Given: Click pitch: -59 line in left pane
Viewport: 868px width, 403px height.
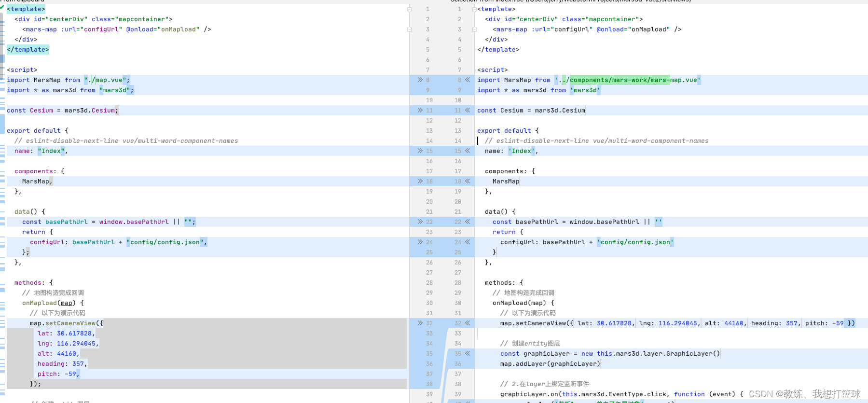Looking at the screenshot, I should pos(59,374).
